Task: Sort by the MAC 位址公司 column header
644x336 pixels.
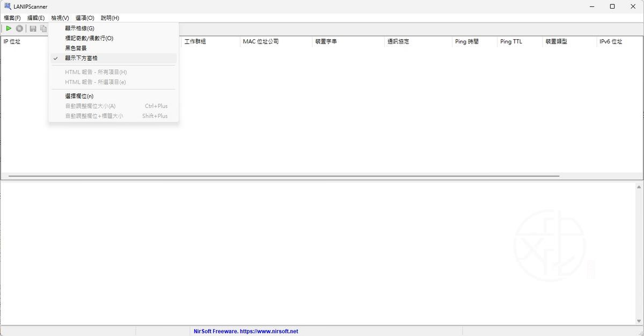Action: point(260,41)
